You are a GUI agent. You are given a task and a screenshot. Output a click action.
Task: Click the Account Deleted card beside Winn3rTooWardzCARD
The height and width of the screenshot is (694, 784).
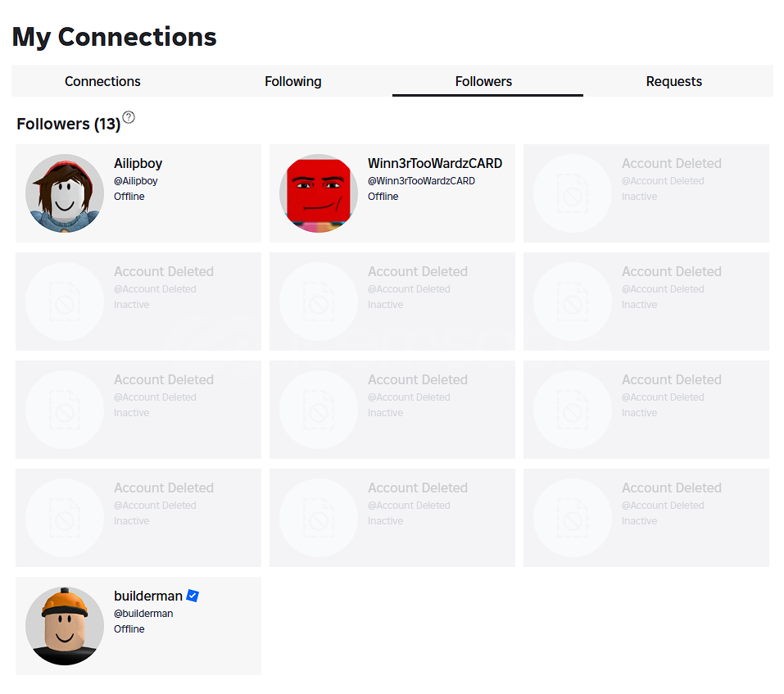coord(646,193)
